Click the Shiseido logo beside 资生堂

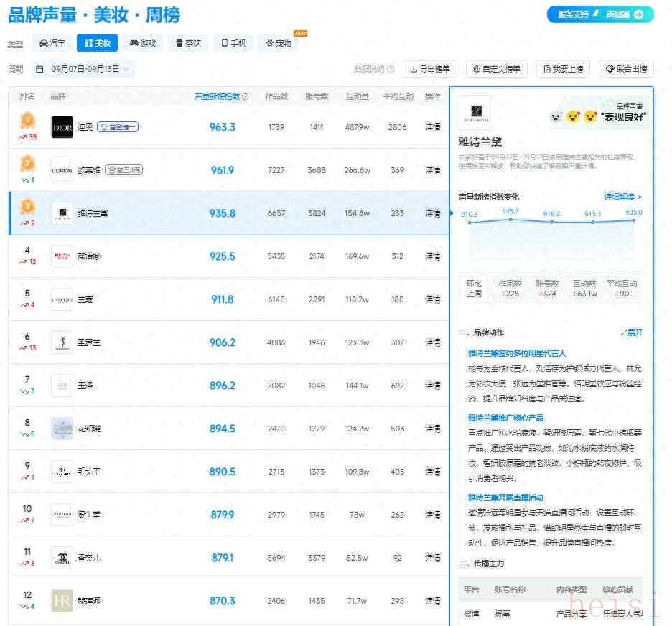[62, 515]
